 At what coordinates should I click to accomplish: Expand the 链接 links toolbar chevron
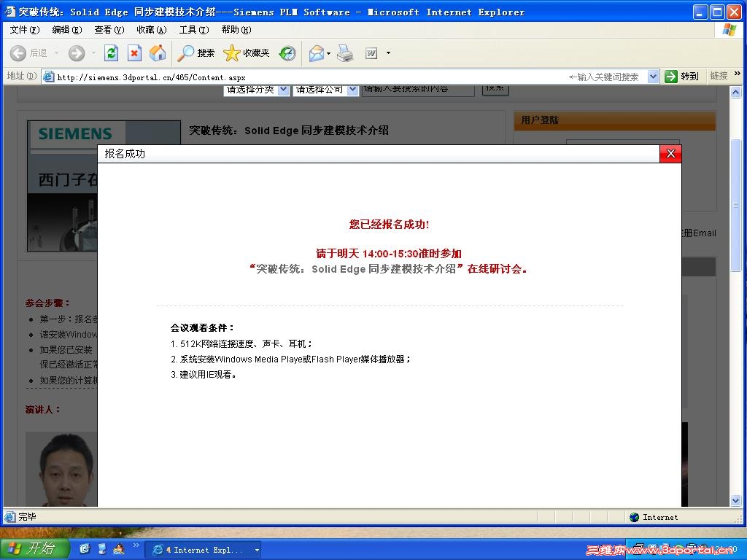pos(738,74)
